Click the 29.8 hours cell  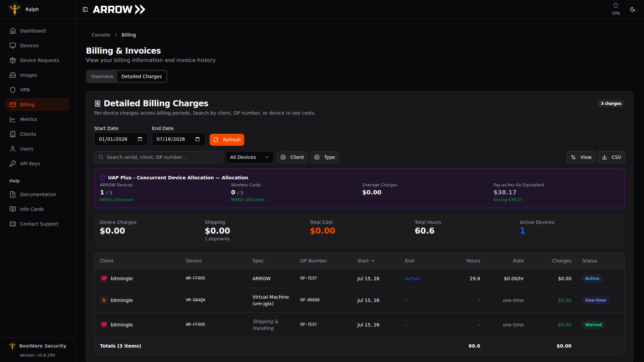[x=475, y=279]
